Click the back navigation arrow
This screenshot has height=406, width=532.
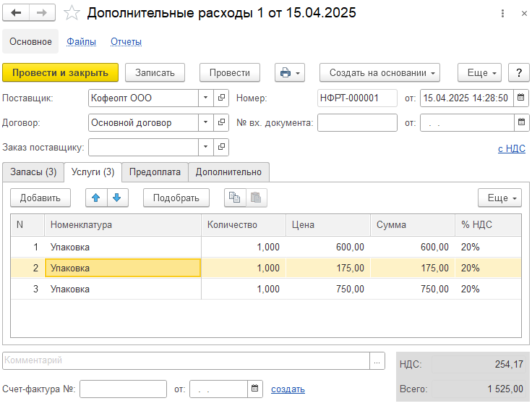pyautogui.click(x=16, y=13)
